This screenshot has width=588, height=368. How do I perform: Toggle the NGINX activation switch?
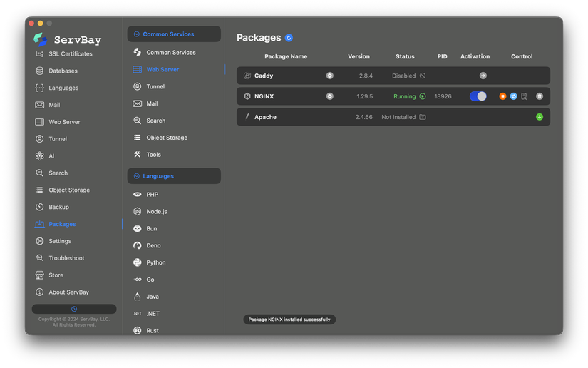(478, 96)
